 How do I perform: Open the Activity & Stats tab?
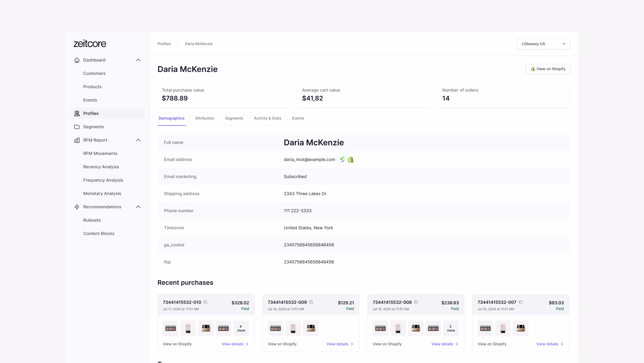point(267,118)
